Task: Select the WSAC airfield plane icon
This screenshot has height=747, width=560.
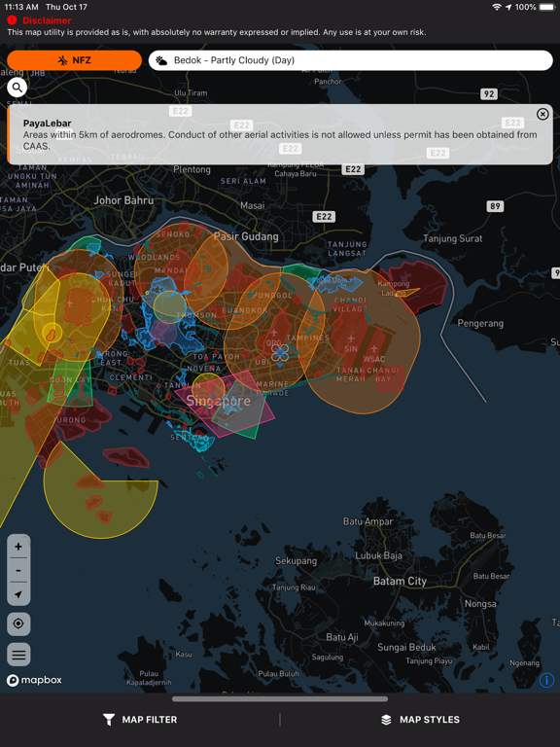Action: click(x=374, y=349)
